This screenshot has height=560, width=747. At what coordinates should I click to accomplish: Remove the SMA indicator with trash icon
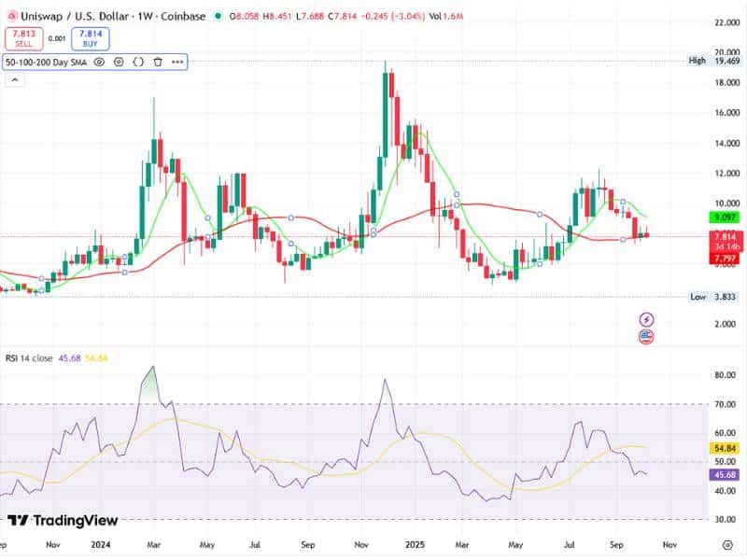click(x=158, y=62)
